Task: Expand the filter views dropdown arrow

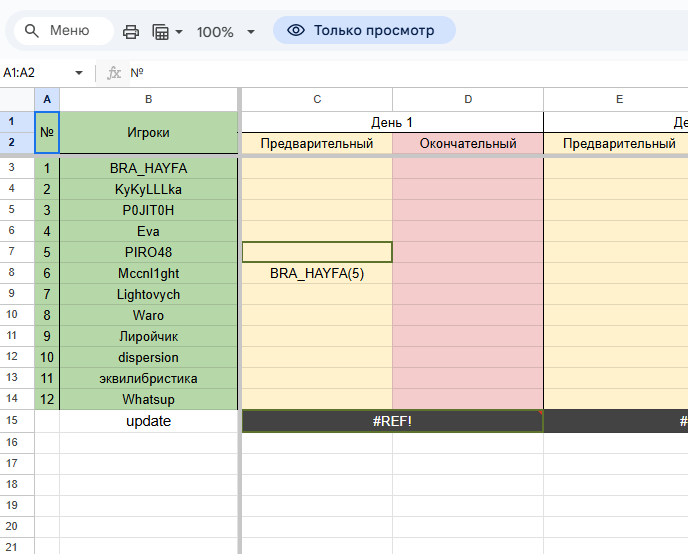Action: (179, 32)
